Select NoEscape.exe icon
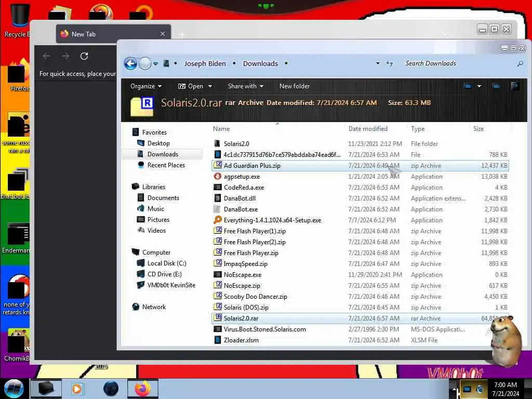The width and height of the screenshot is (532, 399). tap(218, 274)
